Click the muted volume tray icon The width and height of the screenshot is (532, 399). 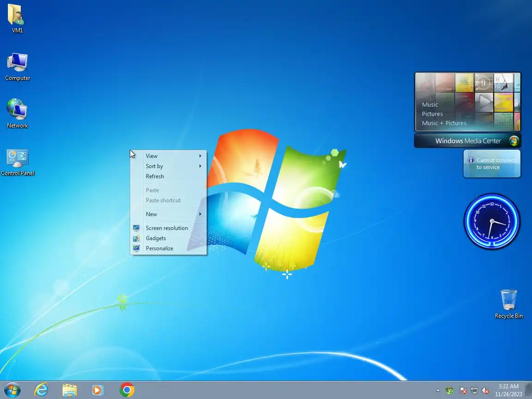[x=485, y=391]
